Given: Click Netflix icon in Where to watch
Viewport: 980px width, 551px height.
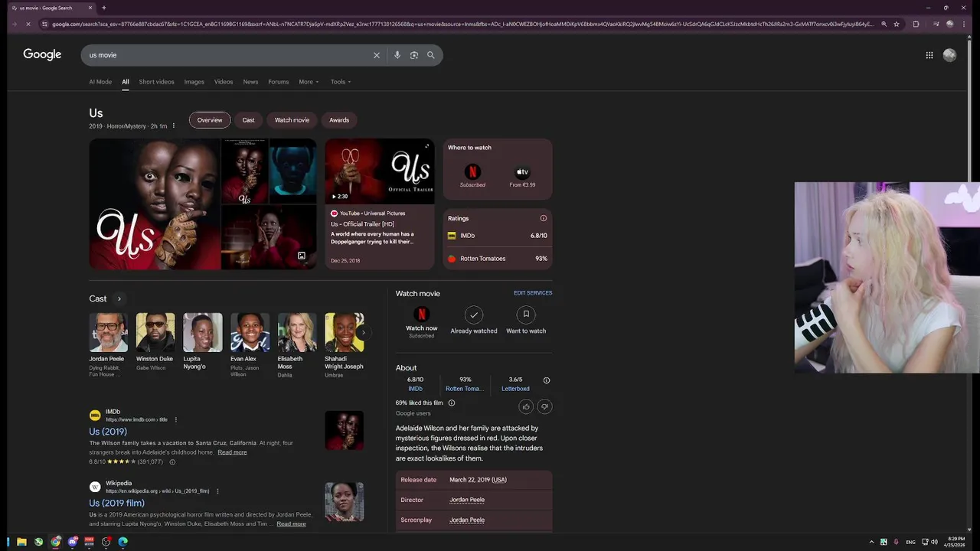Looking at the screenshot, I should [472, 172].
